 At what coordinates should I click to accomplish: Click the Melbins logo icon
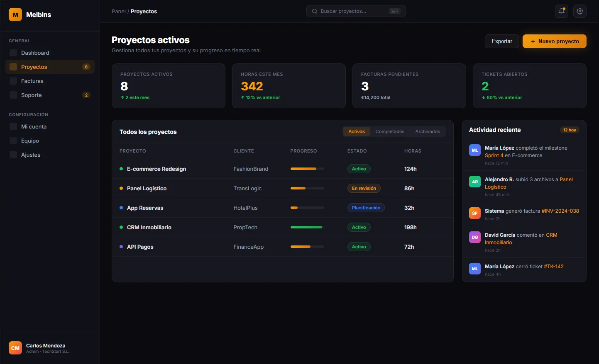15,14
